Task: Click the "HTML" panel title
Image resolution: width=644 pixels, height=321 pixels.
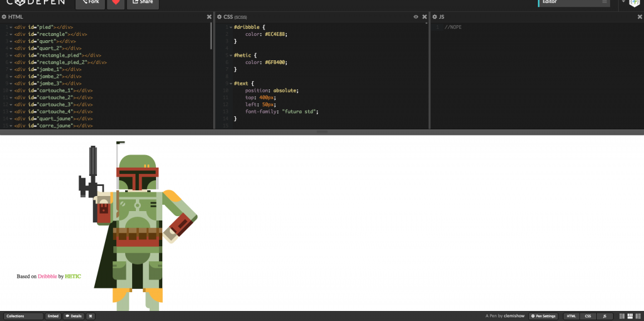Action: click(x=16, y=17)
